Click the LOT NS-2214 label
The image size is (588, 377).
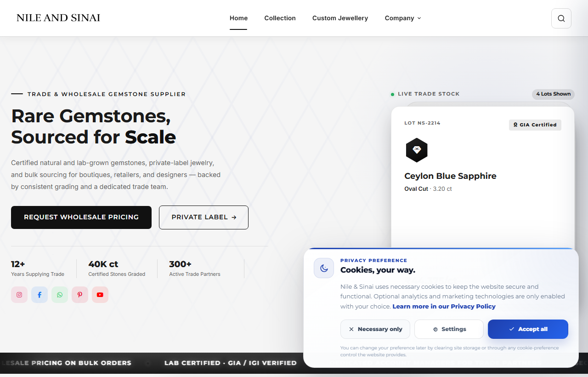tap(422, 123)
